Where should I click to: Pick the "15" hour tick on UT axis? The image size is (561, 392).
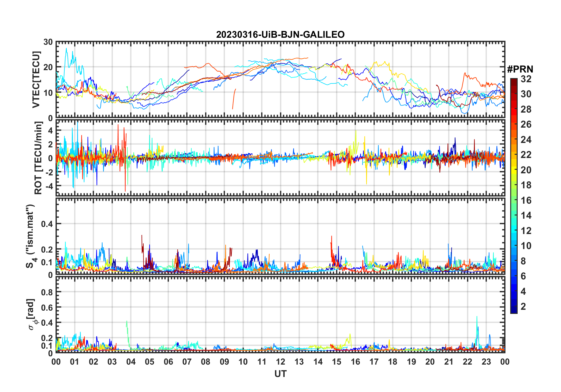pyautogui.click(x=337, y=362)
